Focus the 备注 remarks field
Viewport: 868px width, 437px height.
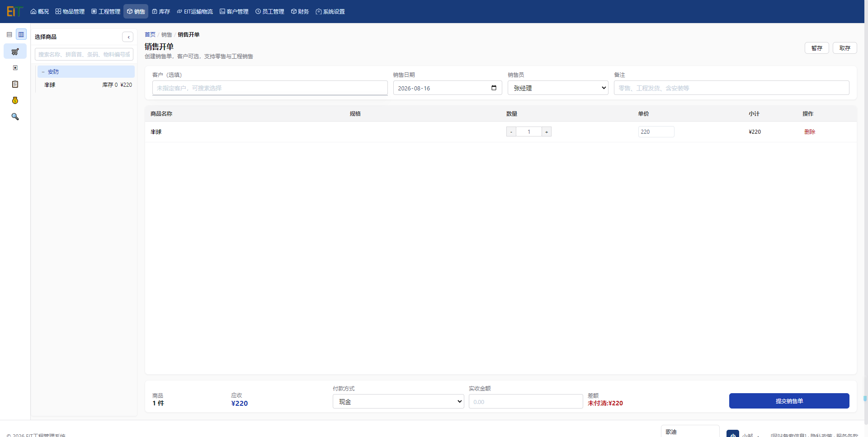pyautogui.click(x=731, y=88)
